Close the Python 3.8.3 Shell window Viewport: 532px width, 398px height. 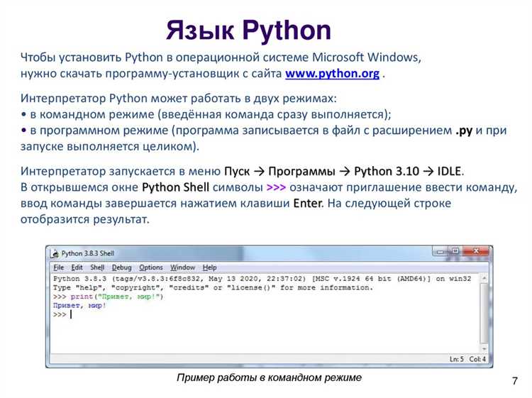click(477, 251)
